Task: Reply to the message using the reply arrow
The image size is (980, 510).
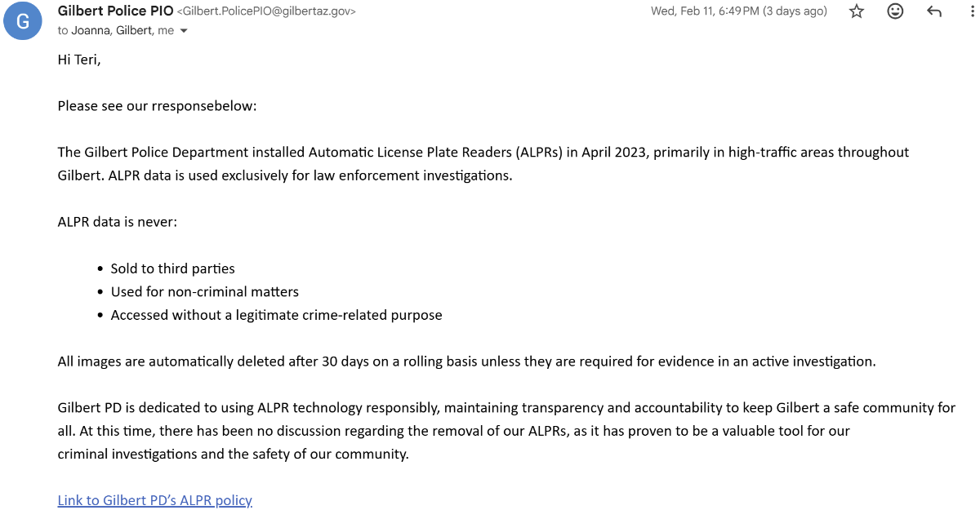Action: 933,11
